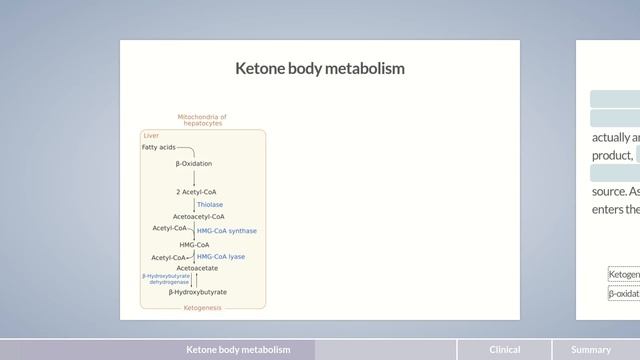Viewport: 640px width, 360px height.
Task: Select the unlabeled section between Ketone and Clinical
Action: (386, 350)
